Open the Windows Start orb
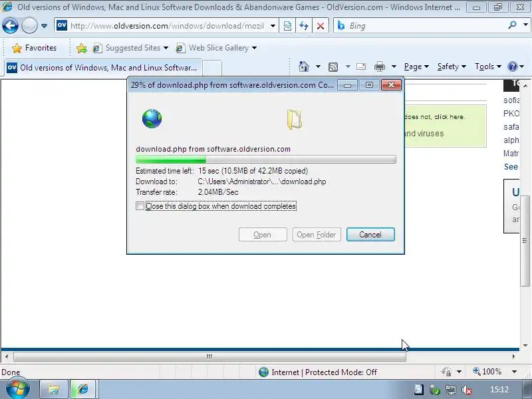The image size is (532, 399). tap(17, 389)
